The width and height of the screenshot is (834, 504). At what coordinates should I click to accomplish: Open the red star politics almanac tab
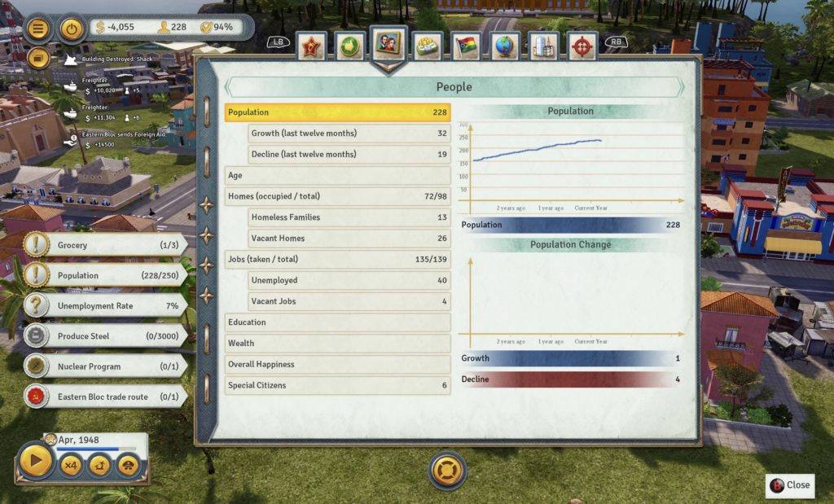[311, 47]
